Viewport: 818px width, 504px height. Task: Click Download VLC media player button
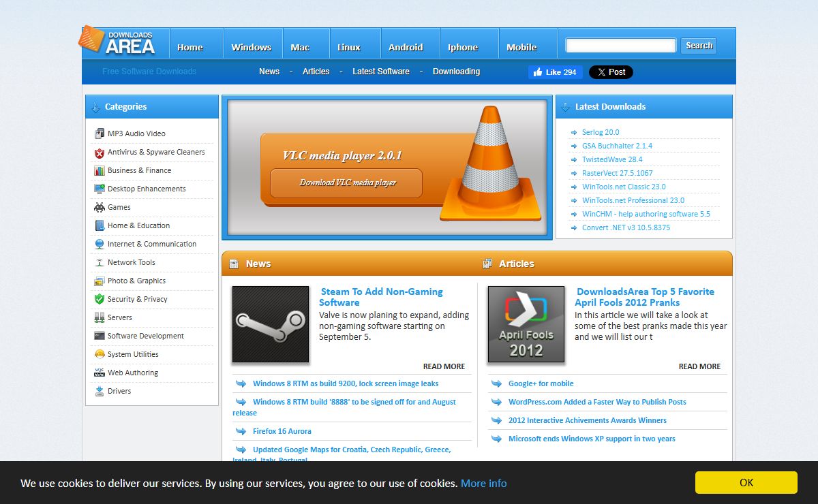coord(347,183)
